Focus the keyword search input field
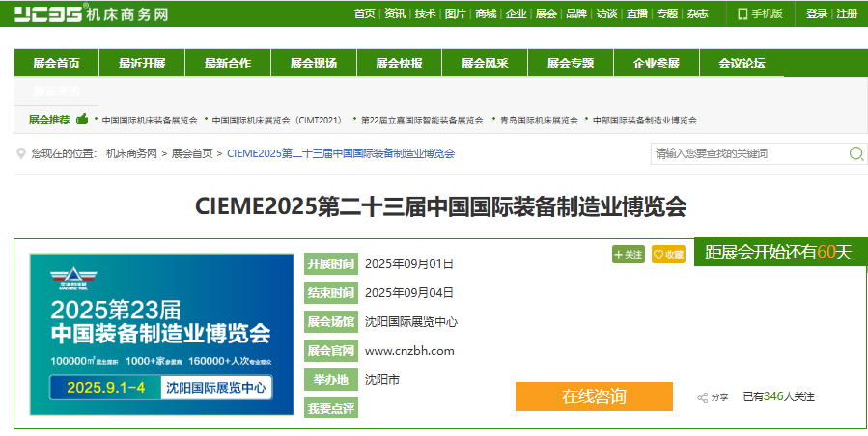 749,153
